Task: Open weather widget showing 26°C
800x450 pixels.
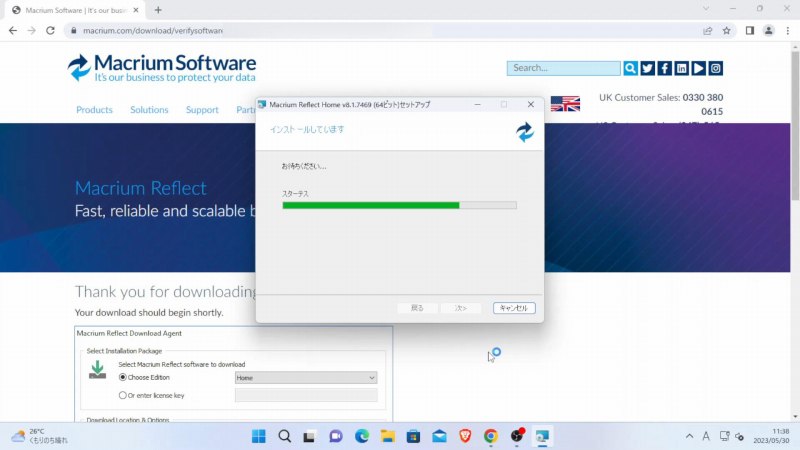Action: point(40,436)
